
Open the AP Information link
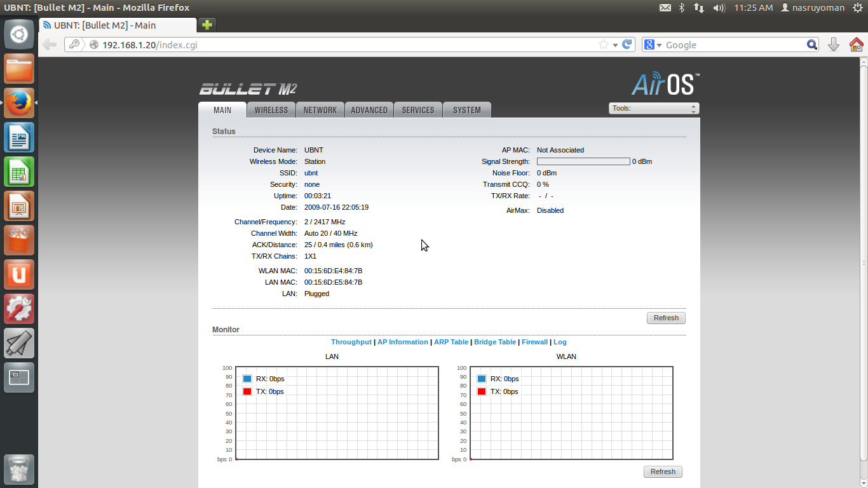coord(403,342)
